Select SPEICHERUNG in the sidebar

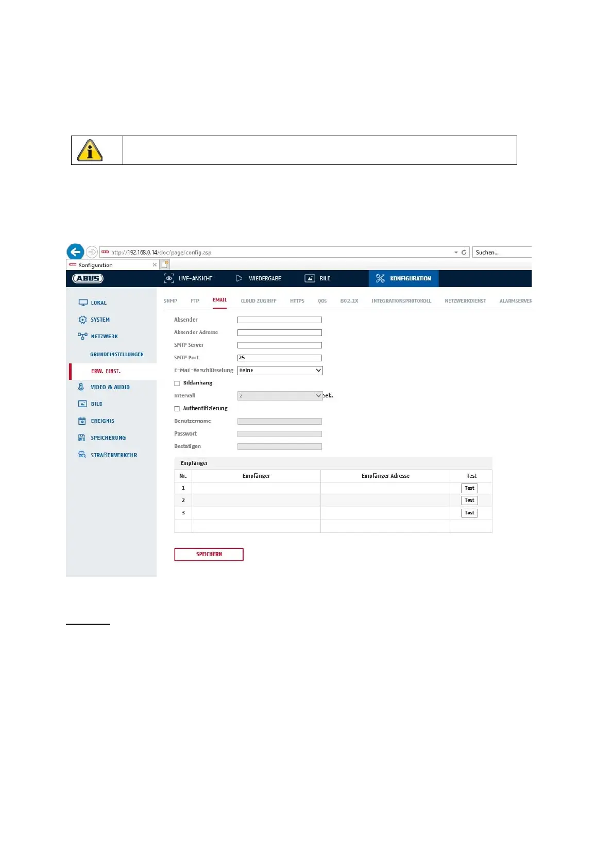coord(109,438)
